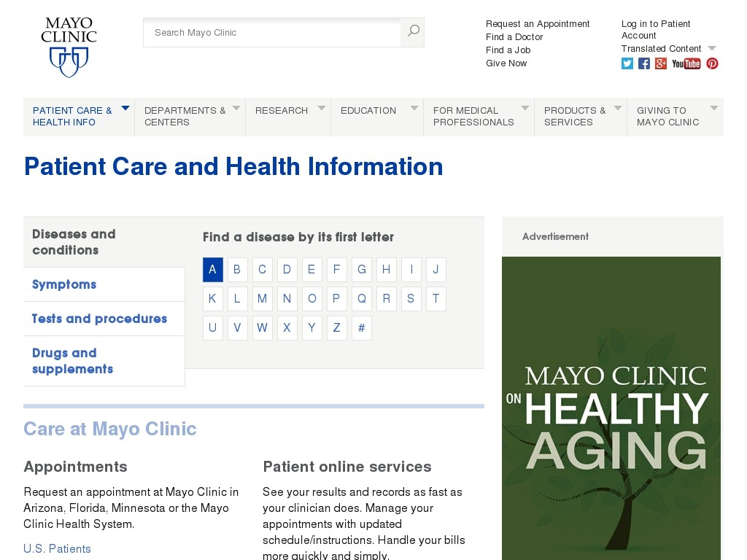Choose the # symbol in disease index
This screenshot has width=747, height=560.
(361, 327)
